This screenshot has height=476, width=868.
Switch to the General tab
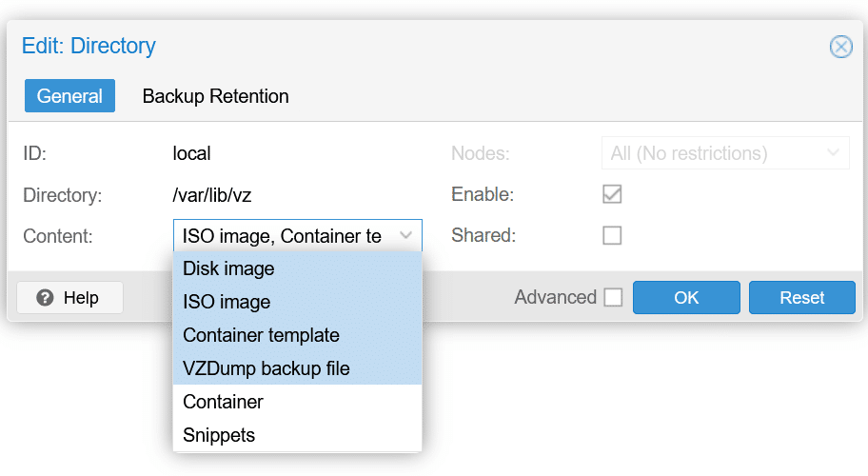click(69, 96)
